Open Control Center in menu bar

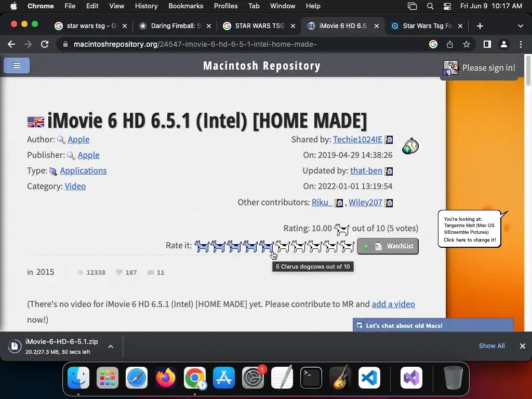click(447, 6)
